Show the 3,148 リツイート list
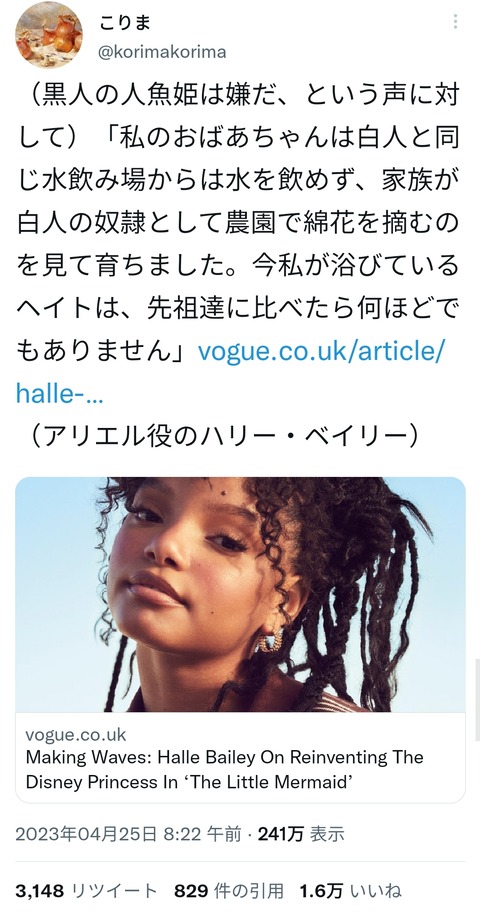This screenshot has height=916, width=480. tap(86, 891)
